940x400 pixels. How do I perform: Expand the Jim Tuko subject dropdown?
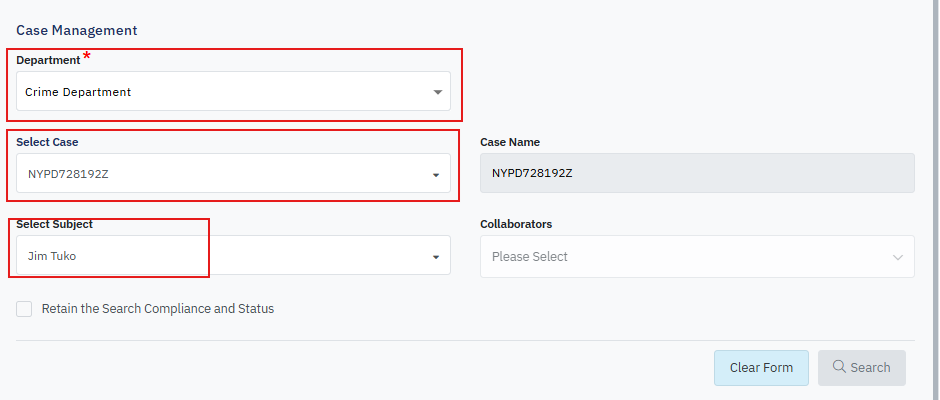tap(220, 256)
